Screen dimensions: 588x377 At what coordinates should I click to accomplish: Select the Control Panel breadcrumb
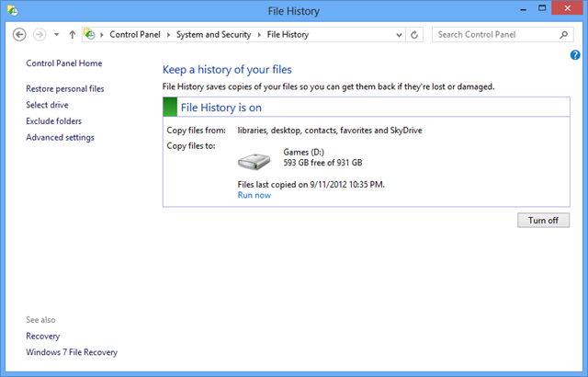139,34
